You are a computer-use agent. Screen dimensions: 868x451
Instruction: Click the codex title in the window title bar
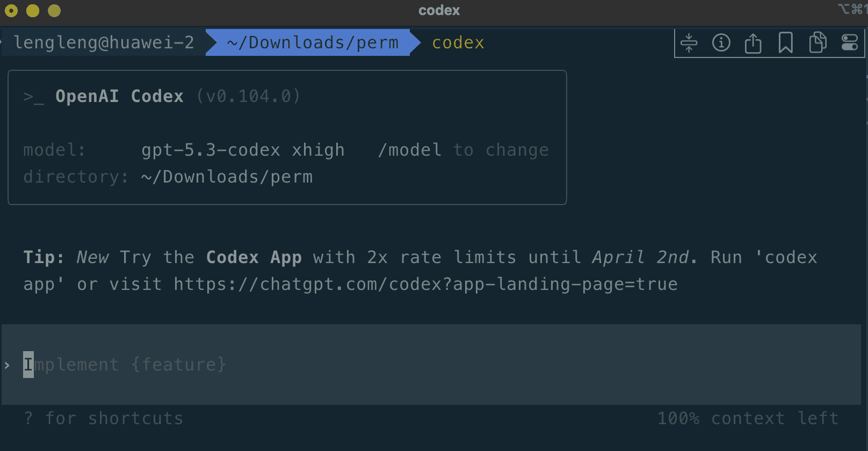pyautogui.click(x=439, y=10)
